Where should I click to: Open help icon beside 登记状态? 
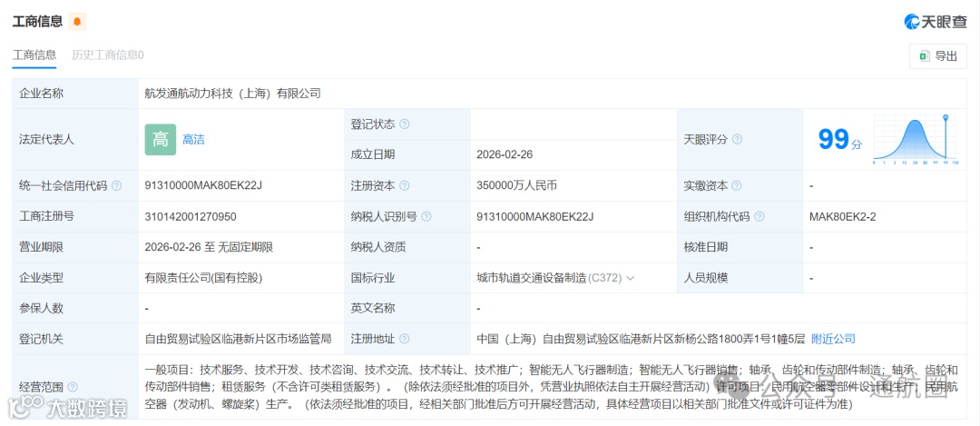coord(405,124)
